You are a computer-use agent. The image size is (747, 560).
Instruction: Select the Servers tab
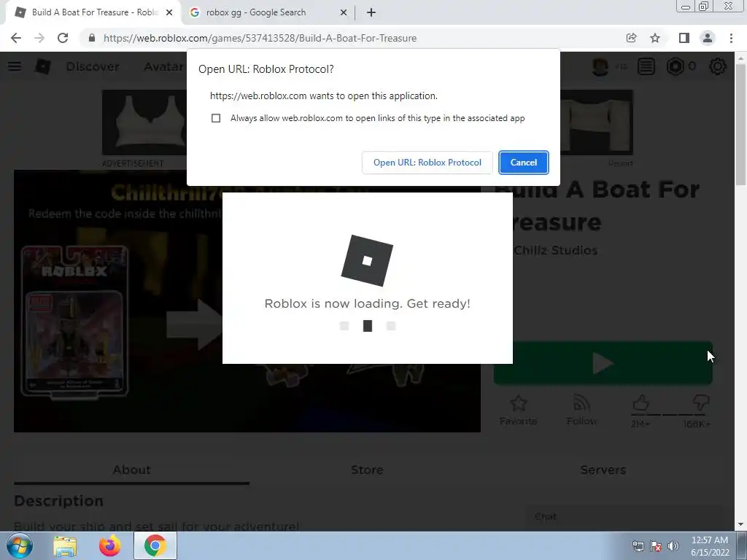coord(603,470)
